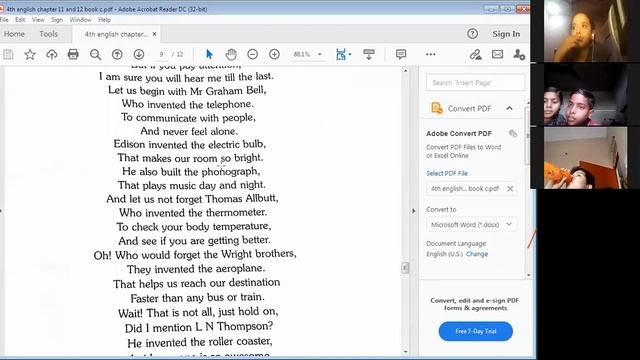
Task: Choose the Selection arrow tool
Action: point(209,54)
